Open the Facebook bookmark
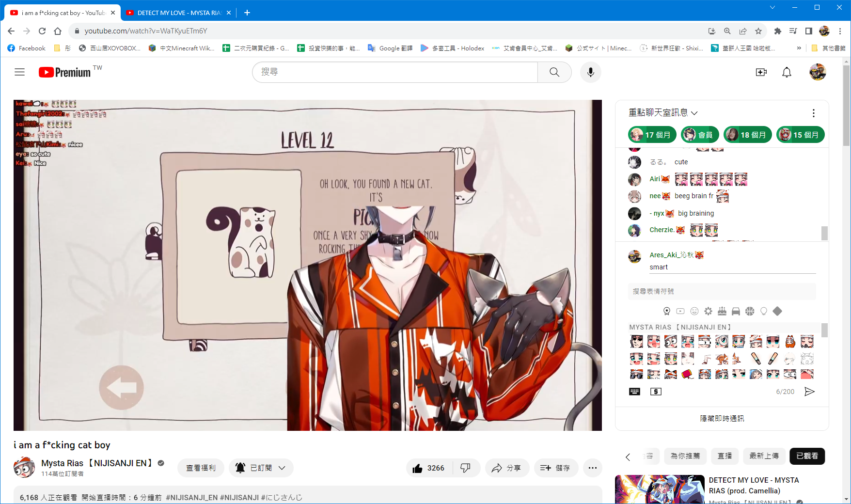The image size is (851, 504). [27, 48]
